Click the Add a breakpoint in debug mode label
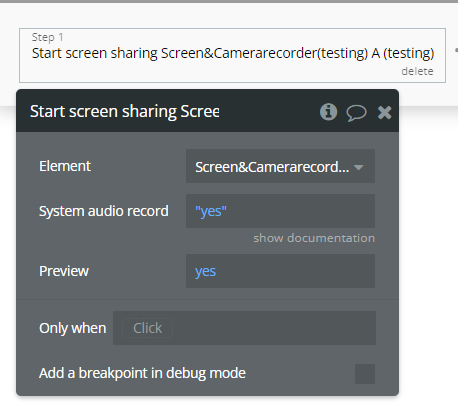 (x=142, y=373)
